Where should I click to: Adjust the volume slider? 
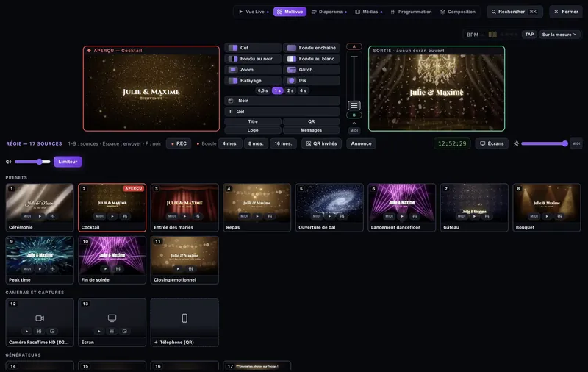click(x=32, y=162)
